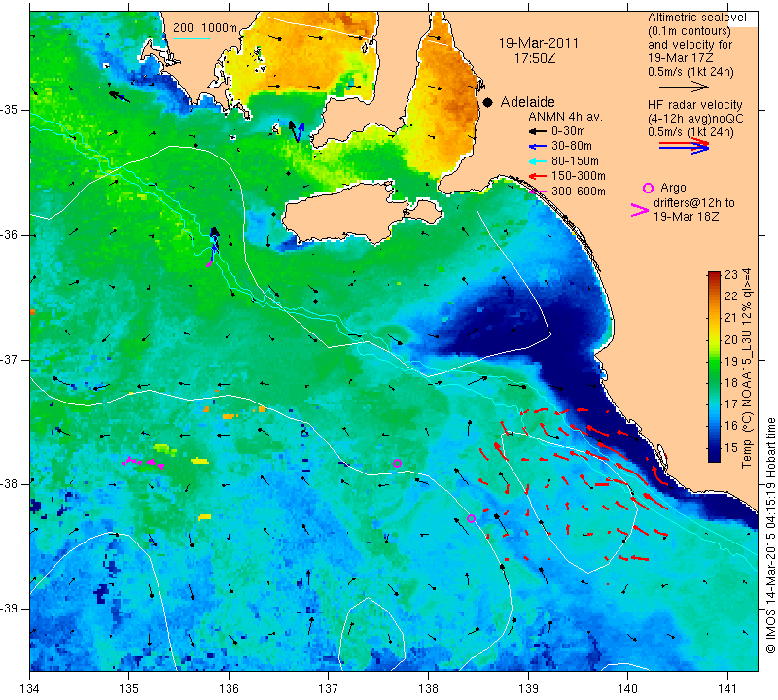Click the magenta drifters chevron legend symbol
The height and width of the screenshot is (700, 778).
pos(640,210)
